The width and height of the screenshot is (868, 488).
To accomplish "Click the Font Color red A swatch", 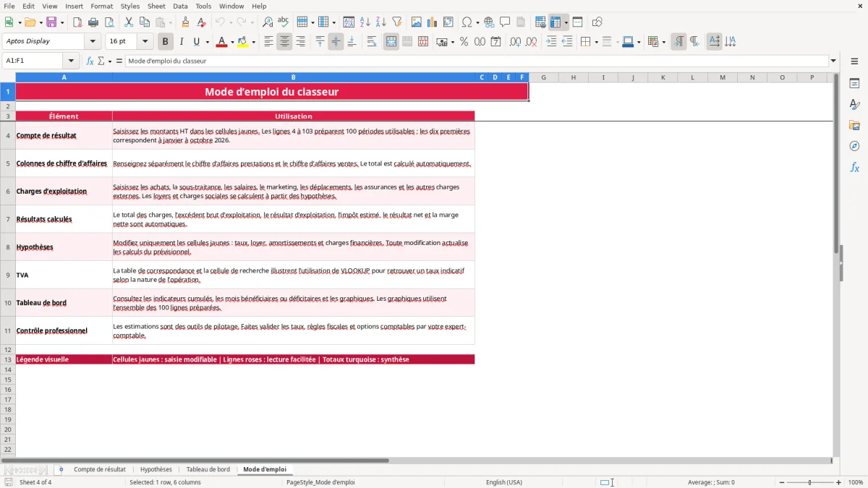I will pos(221,42).
